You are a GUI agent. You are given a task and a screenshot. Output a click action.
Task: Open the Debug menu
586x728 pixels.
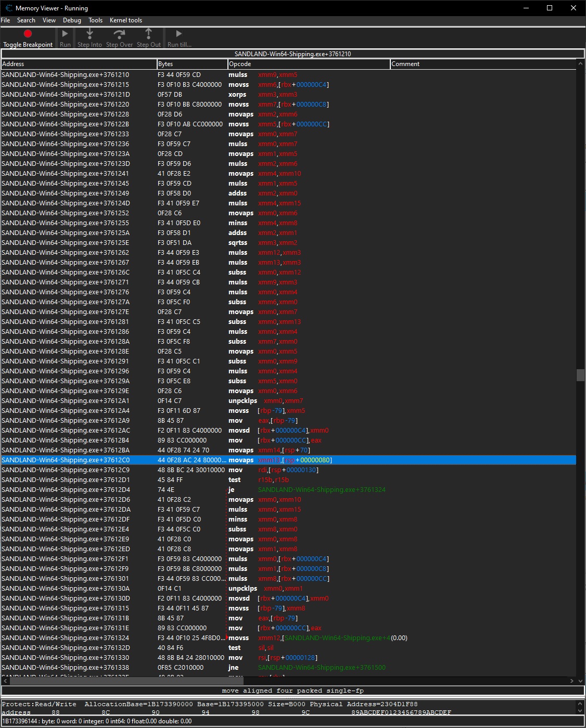tap(72, 20)
